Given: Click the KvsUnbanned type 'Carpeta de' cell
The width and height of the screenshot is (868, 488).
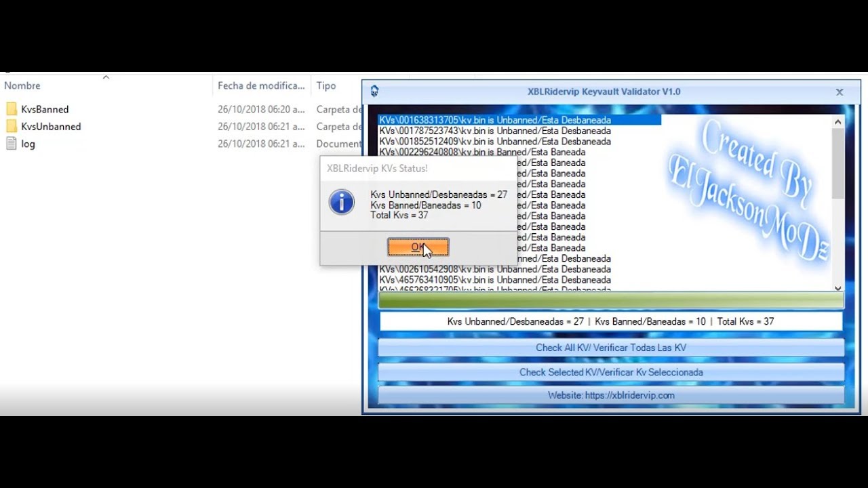Looking at the screenshot, I should [339, 127].
